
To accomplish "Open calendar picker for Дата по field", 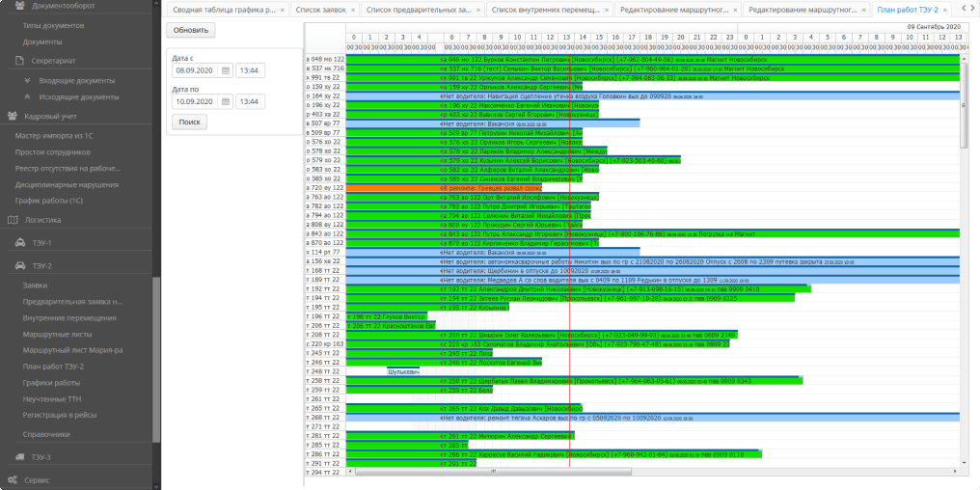I will coord(226,102).
